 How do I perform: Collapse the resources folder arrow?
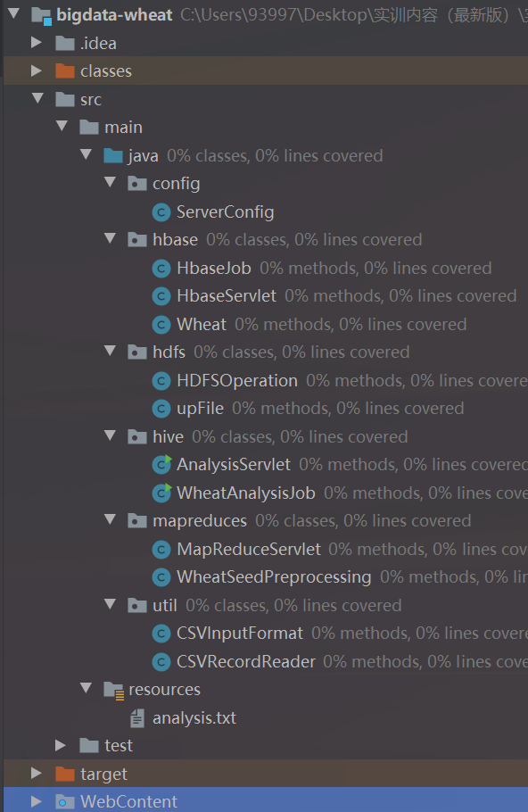[86, 688]
